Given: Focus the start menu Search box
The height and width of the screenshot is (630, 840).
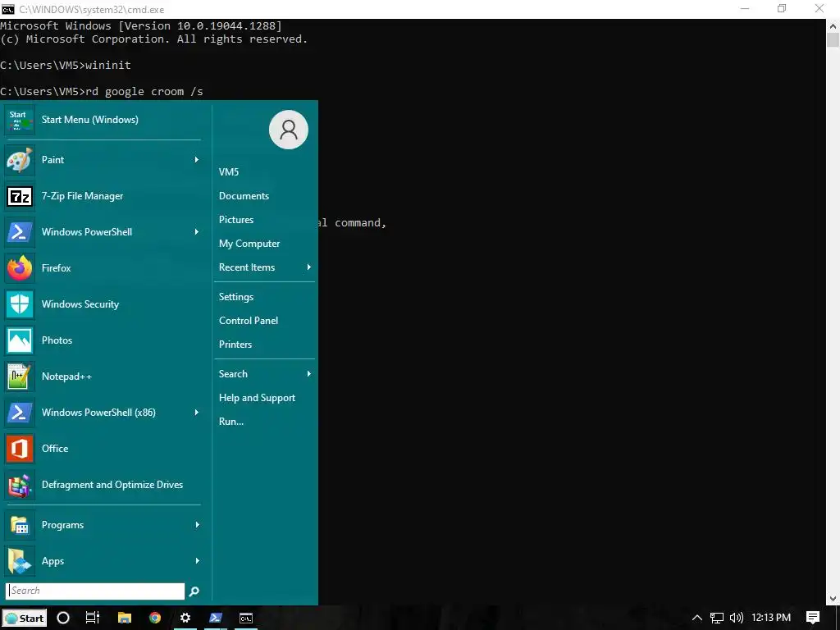Looking at the screenshot, I should 95,591.
